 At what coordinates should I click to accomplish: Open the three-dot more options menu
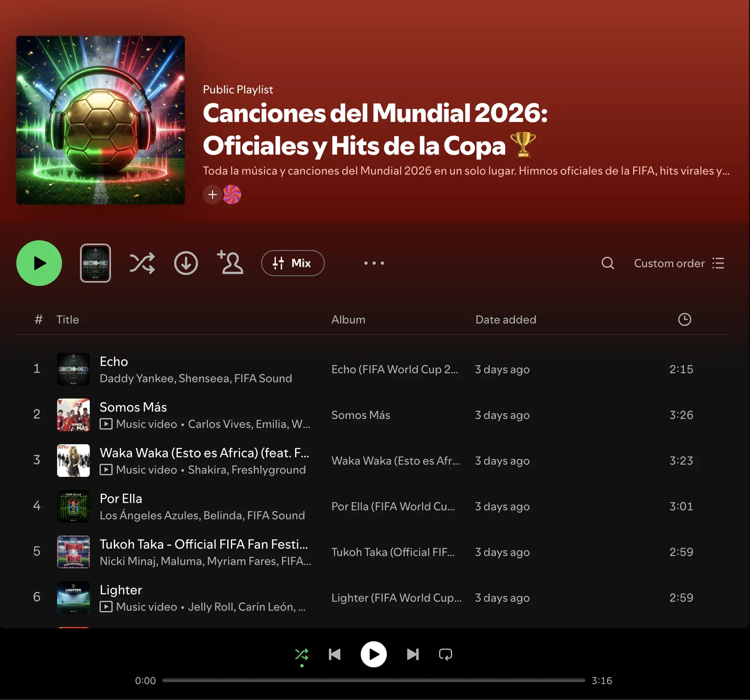pos(374,263)
